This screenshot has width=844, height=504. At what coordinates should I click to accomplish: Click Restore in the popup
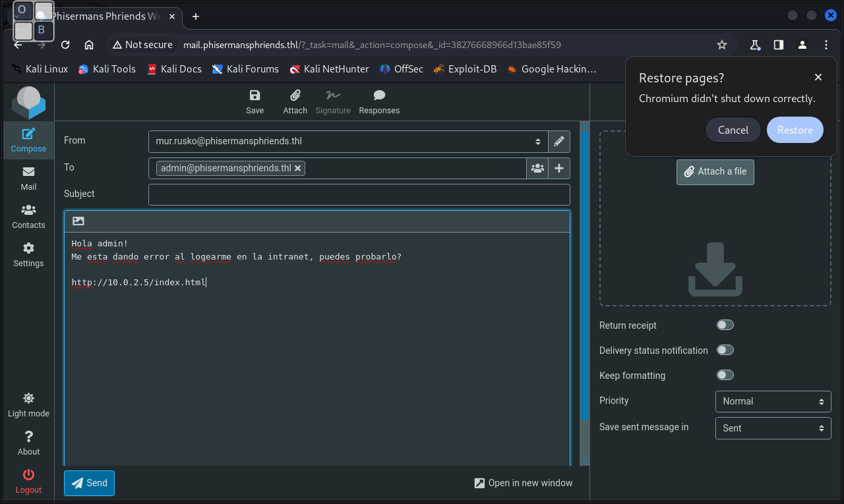[795, 130]
